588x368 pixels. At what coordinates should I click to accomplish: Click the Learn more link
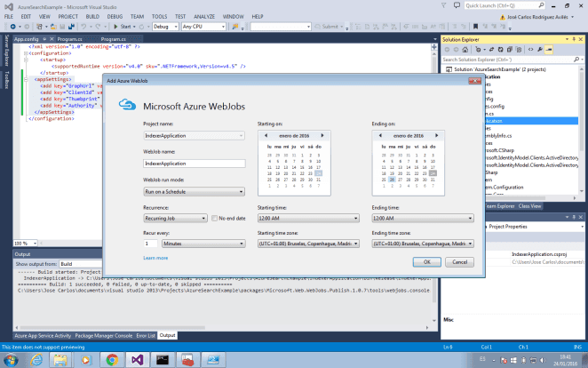155,258
